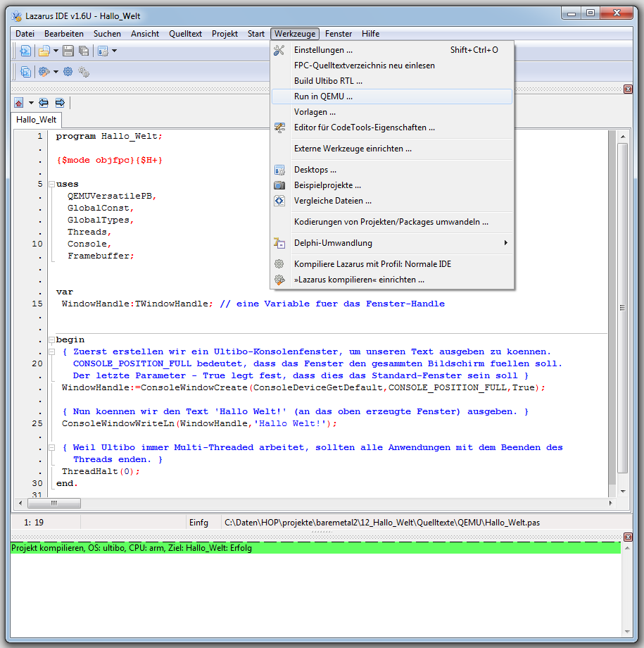Click the editor horizontal scrollbar right arrow
The width and height of the screenshot is (644, 648).
610,503
